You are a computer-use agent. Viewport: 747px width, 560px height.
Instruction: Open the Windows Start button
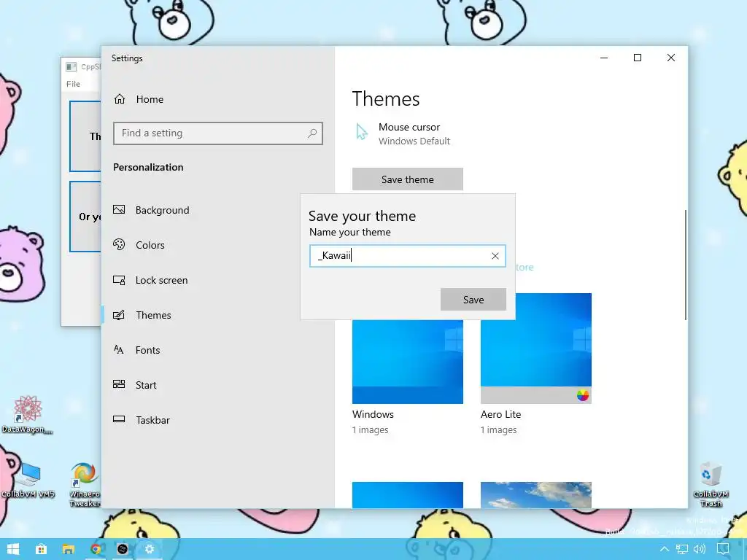pos(13,549)
